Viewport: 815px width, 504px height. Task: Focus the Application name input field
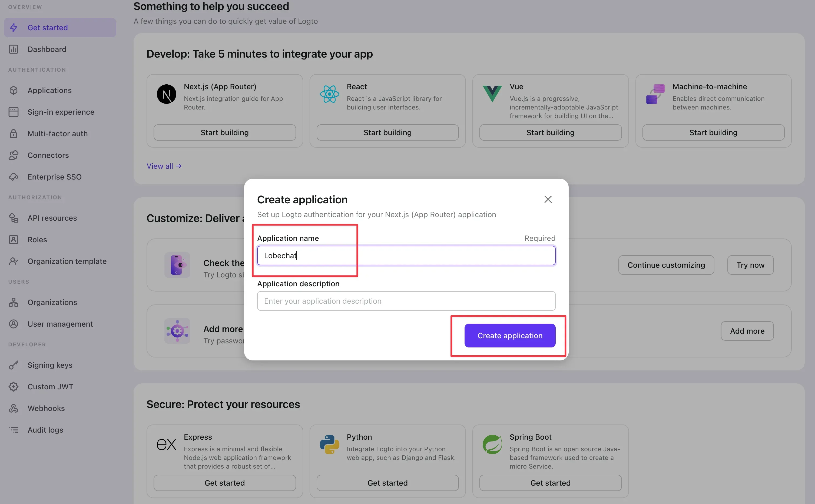click(406, 256)
